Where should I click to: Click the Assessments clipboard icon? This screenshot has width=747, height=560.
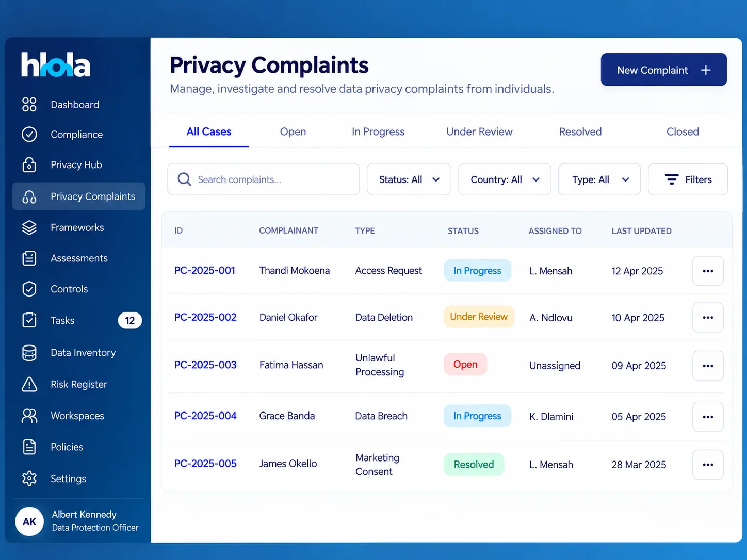(29, 258)
